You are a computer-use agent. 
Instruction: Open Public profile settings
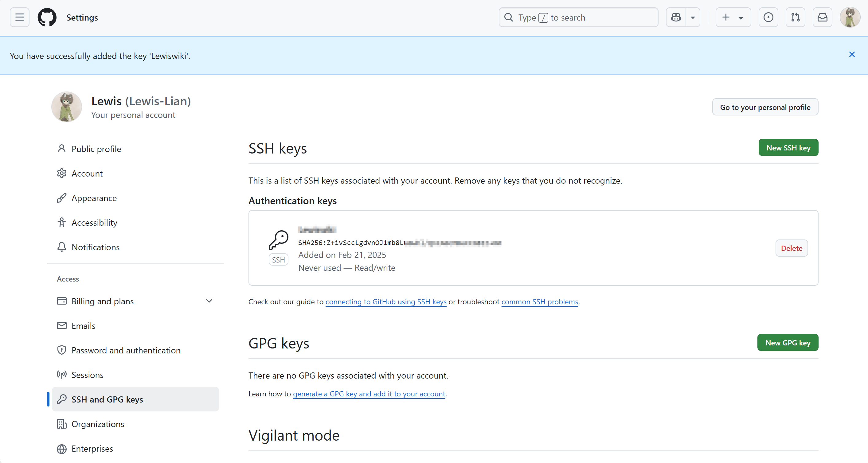(135, 149)
